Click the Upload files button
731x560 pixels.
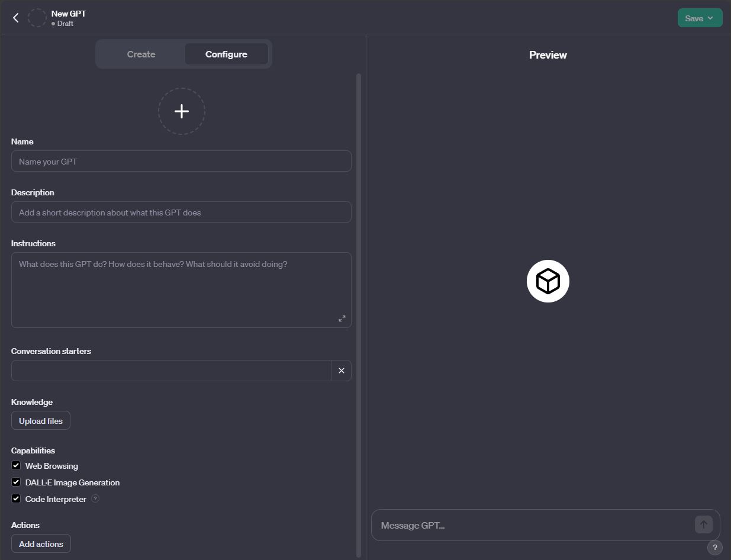(x=41, y=421)
